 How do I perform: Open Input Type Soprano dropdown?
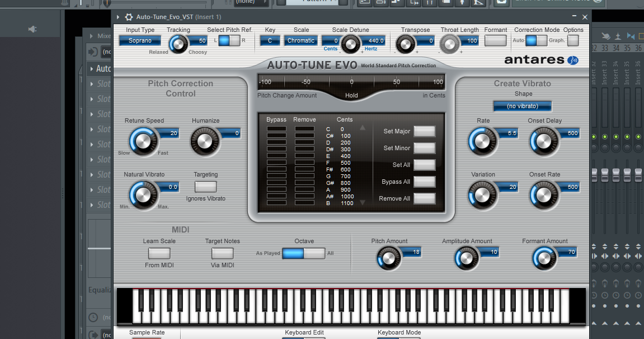point(140,40)
